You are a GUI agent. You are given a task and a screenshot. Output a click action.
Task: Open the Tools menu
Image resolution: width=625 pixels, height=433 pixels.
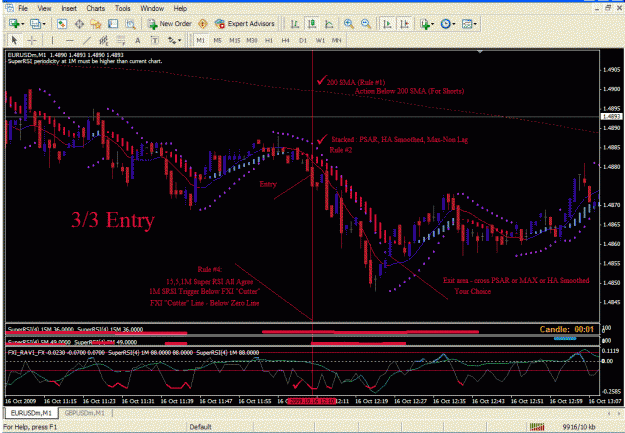point(123,8)
